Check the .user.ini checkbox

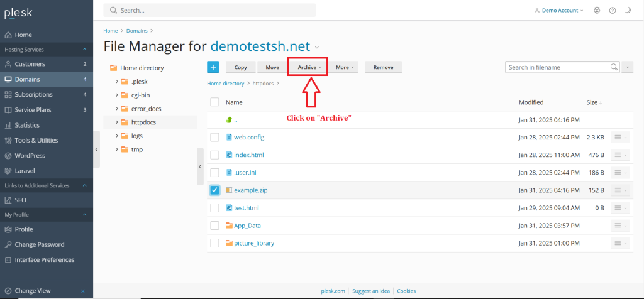pyautogui.click(x=214, y=173)
